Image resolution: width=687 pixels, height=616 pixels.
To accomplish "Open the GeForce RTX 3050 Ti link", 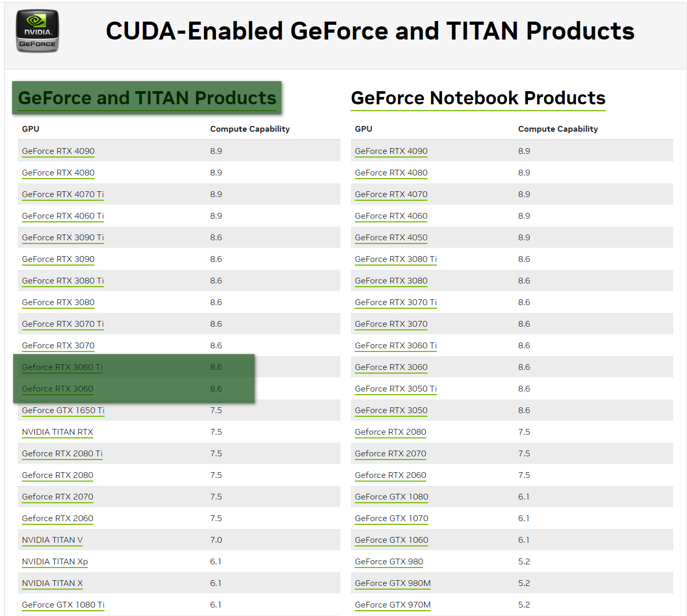I will [x=396, y=389].
